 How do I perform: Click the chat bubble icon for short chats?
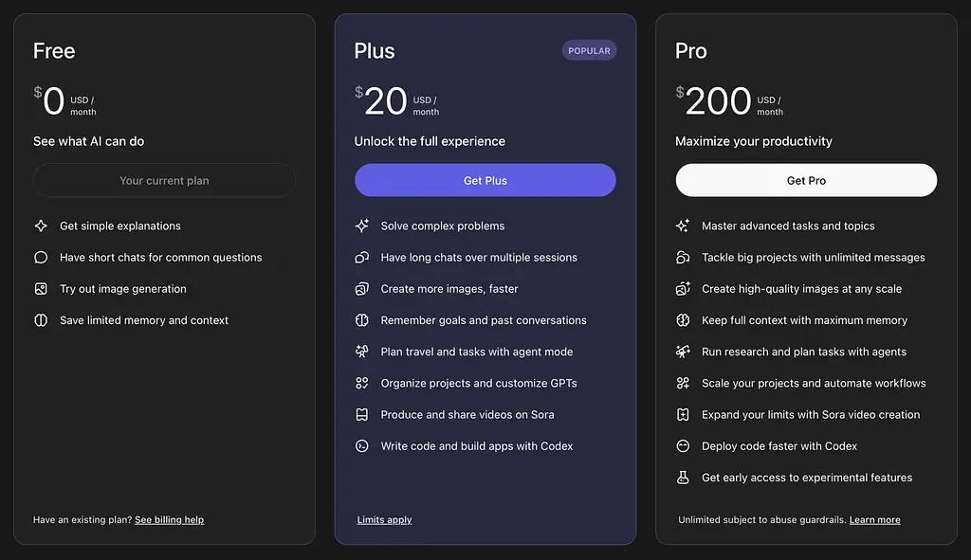coord(41,257)
